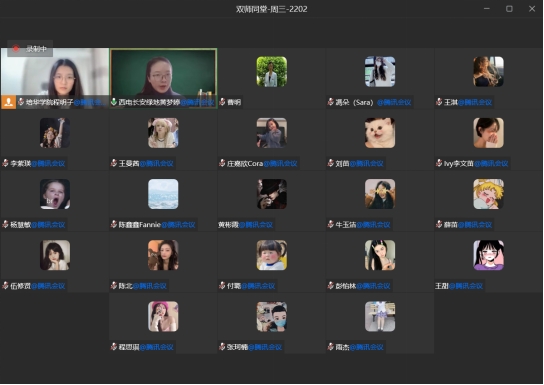Click the green active microphone icon
This screenshot has height=385, width=544.
point(113,102)
